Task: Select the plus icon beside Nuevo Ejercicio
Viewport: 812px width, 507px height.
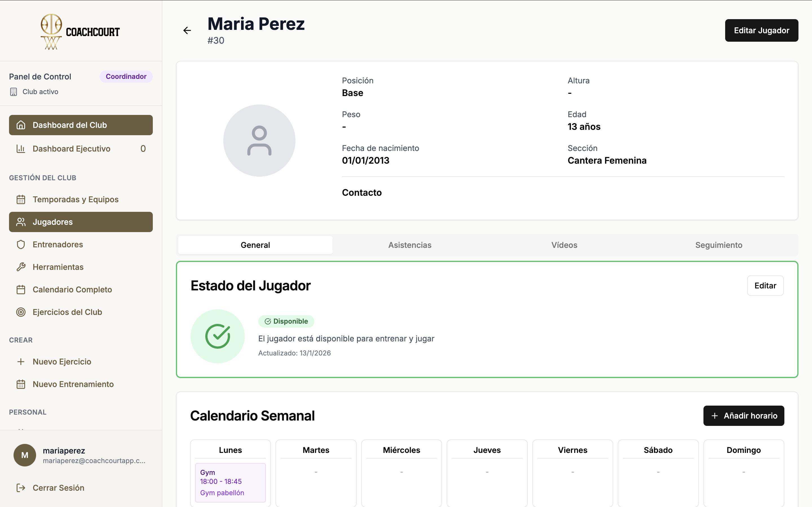Action: pos(21,361)
